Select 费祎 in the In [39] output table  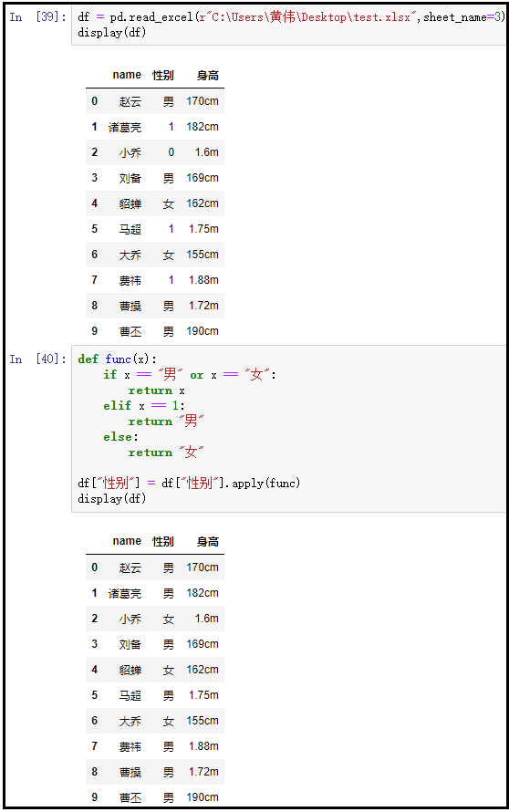pyautogui.click(x=130, y=280)
